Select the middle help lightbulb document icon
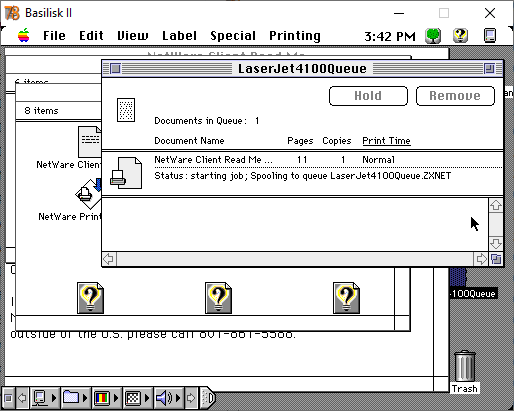Viewport: 514px width, 411px height. pos(218,298)
